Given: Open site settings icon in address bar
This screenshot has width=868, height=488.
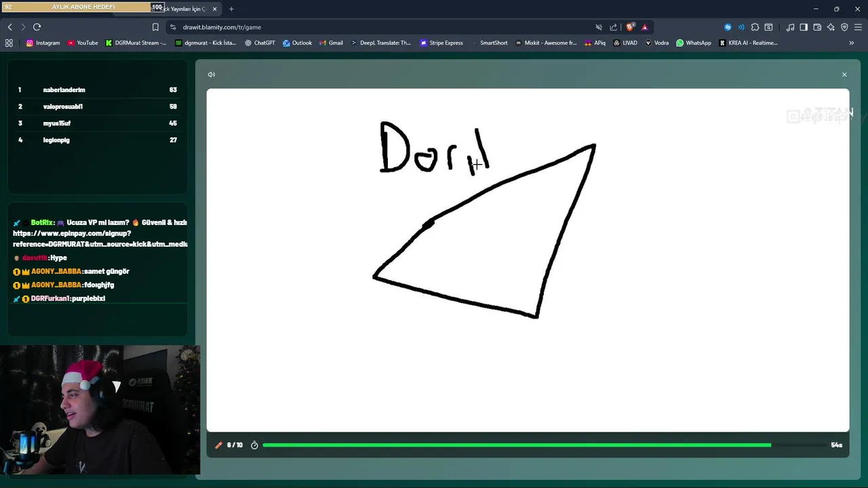Looking at the screenshot, I should coord(173,27).
